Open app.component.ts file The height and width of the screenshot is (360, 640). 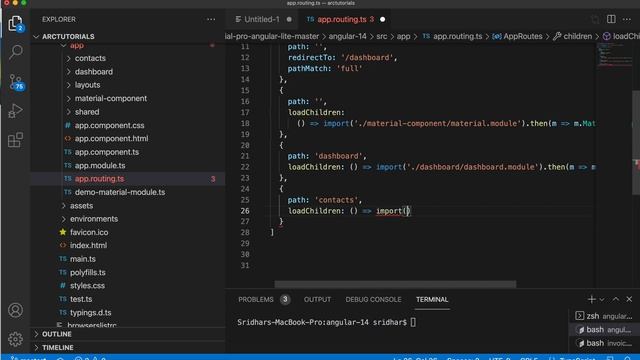(x=107, y=152)
